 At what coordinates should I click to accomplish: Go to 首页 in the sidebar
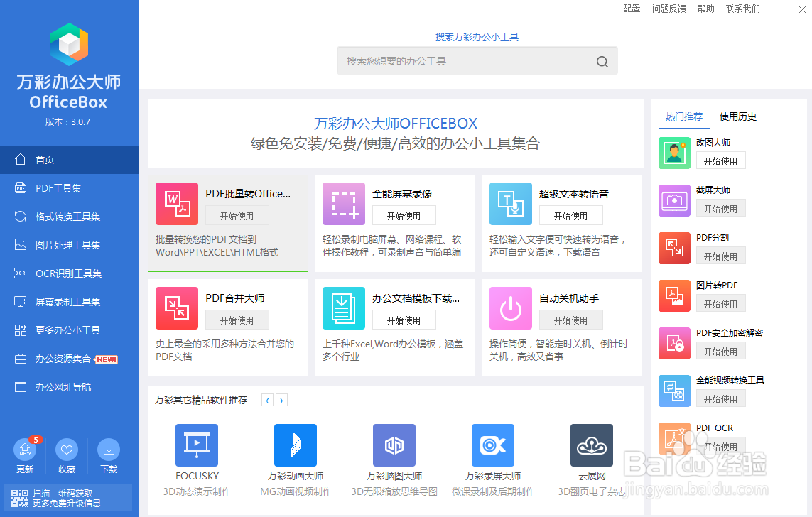tap(70, 159)
